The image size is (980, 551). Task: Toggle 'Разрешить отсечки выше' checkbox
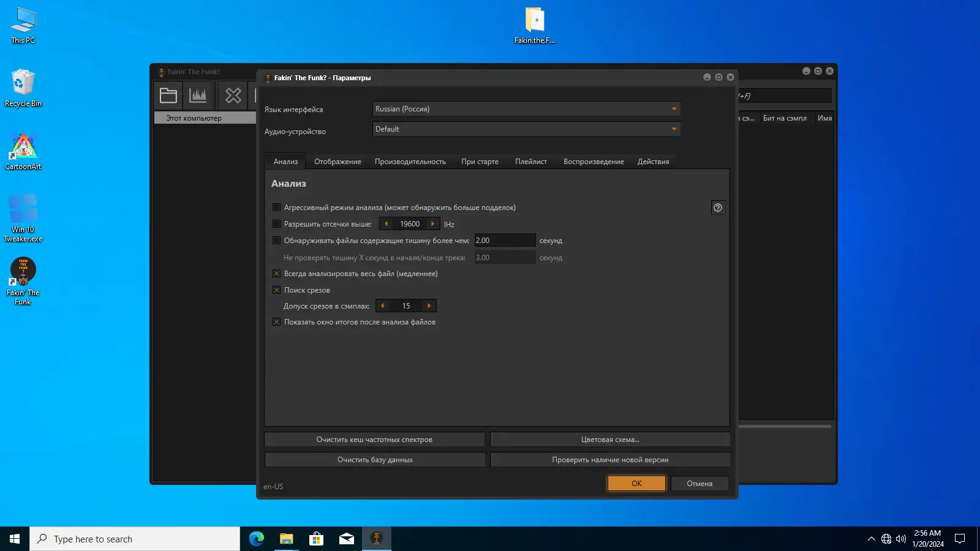[276, 224]
